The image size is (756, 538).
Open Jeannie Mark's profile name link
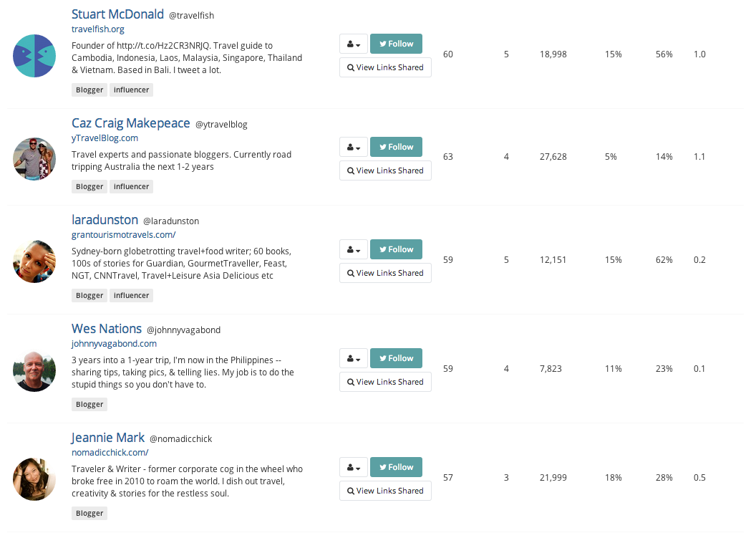(107, 438)
